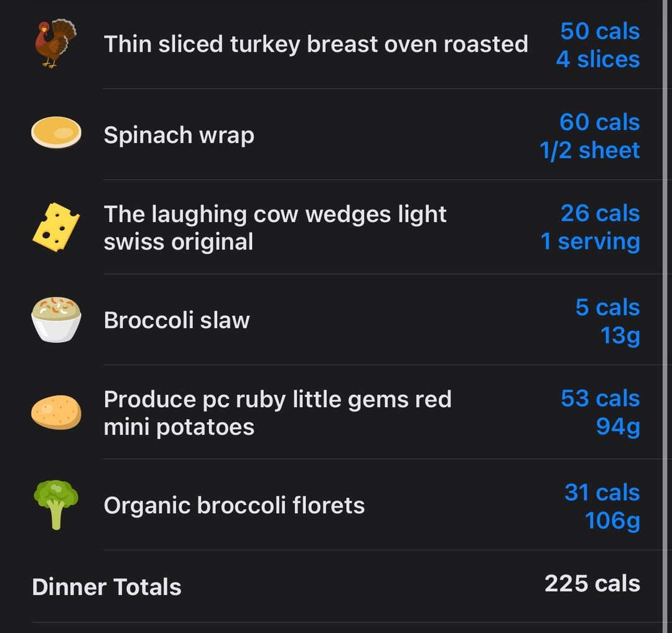
Task: Open the Spinach wrap food entry
Action: click(179, 136)
